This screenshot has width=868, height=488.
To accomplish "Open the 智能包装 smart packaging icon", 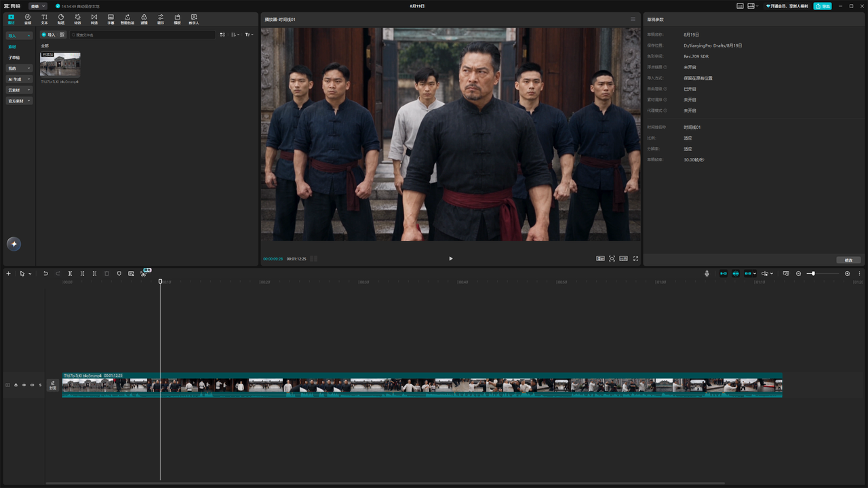I will pyautogui.click(x=127, y=18).
